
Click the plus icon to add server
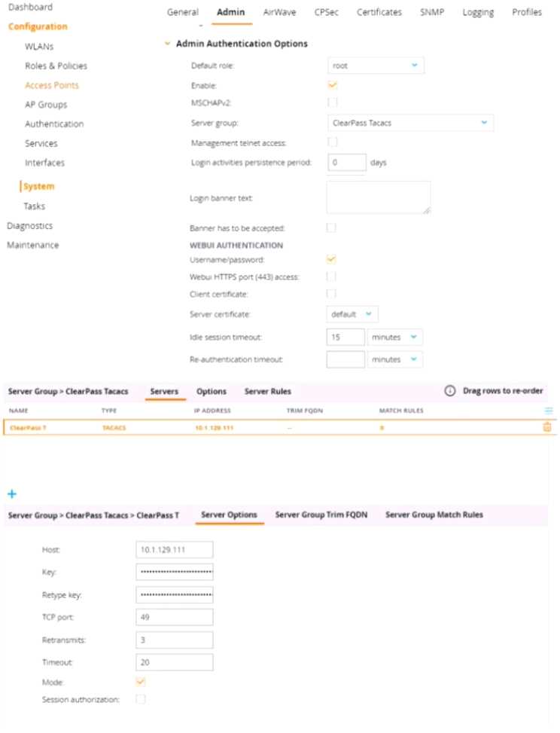pyautogui.click(x=11, y=493)
